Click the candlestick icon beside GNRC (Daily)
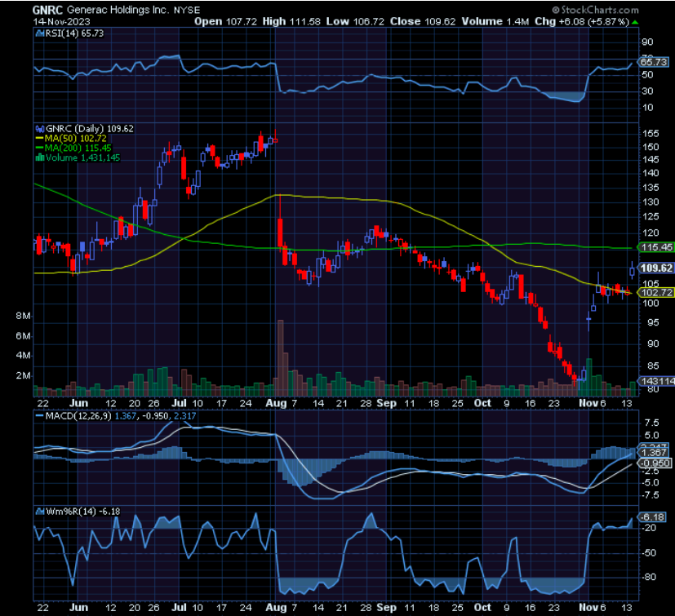 [39, 127]
